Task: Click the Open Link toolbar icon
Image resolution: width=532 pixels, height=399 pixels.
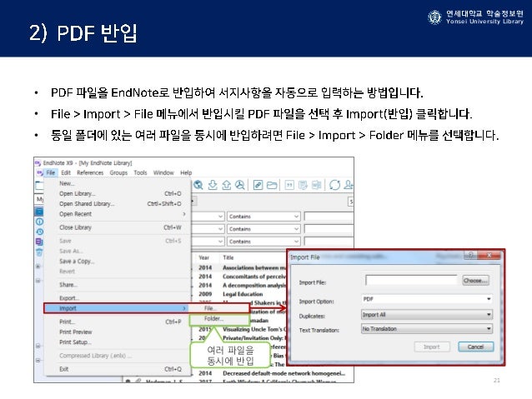Action: [x=258, y=185]
